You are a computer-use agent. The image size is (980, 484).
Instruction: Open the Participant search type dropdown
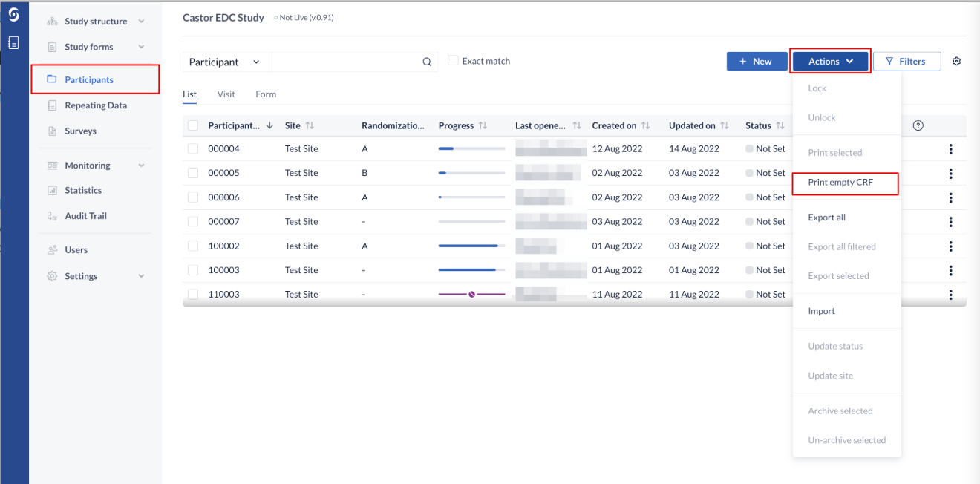227,62
